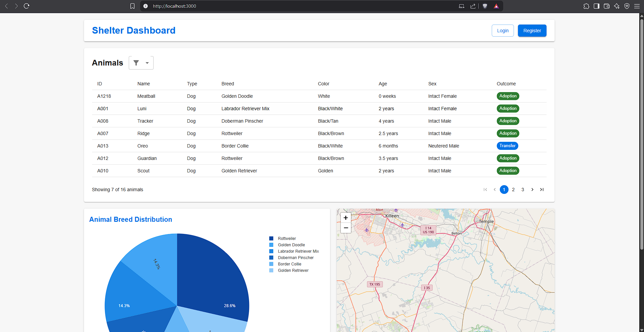The height and width of the screenshot is (332, 644).
Task: Go back in browser history
Action: point(6,6)
